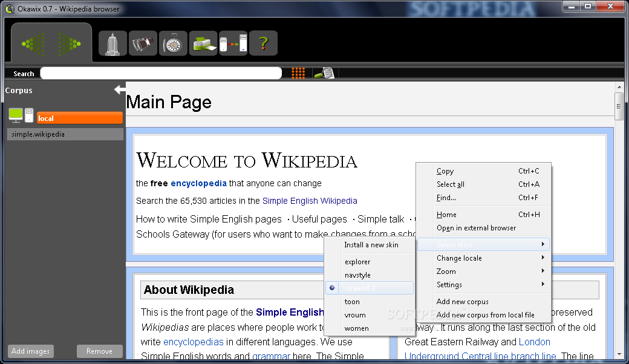Choose Home in the context menu
Image resolution: width=629 pixels, height=364 pixels.
point(483,215)
